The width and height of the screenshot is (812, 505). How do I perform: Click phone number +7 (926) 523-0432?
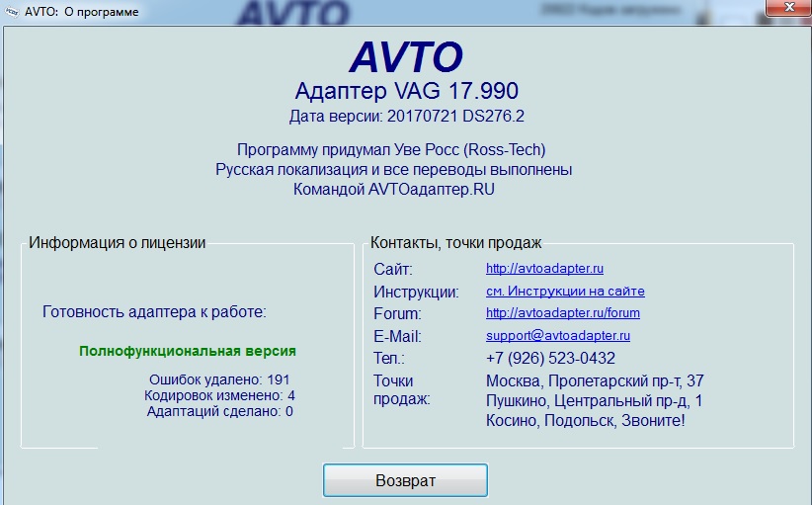[550, 359]
